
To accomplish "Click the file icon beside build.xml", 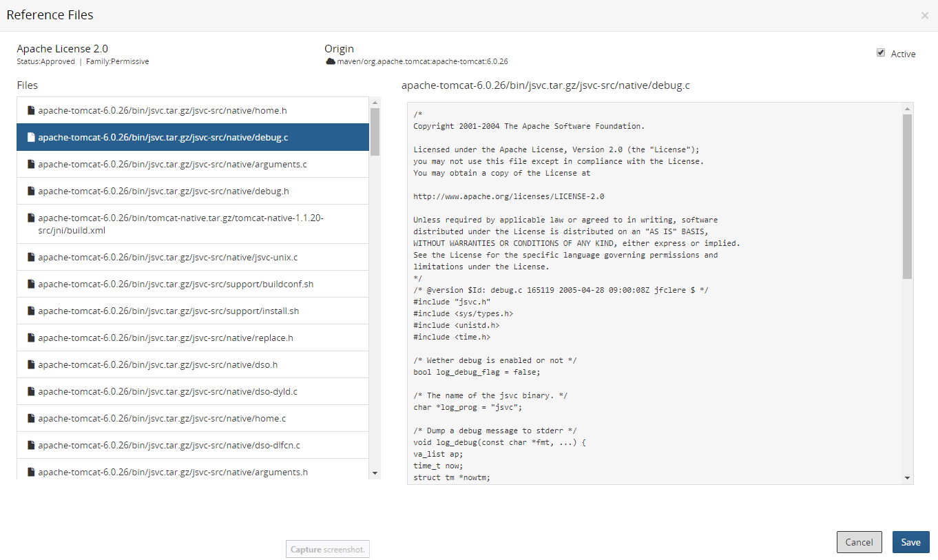I will [x=31, y=217].
